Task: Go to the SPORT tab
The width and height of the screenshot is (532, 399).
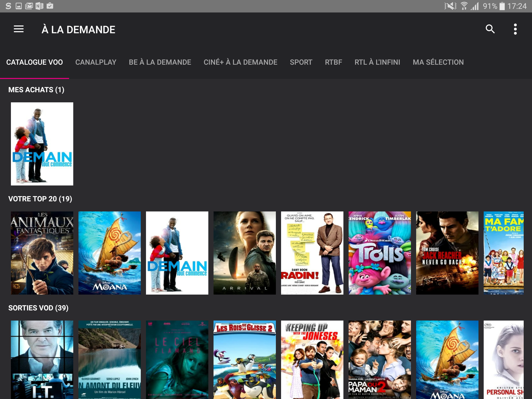Action: pyautogui.click(x=301, y=62)
